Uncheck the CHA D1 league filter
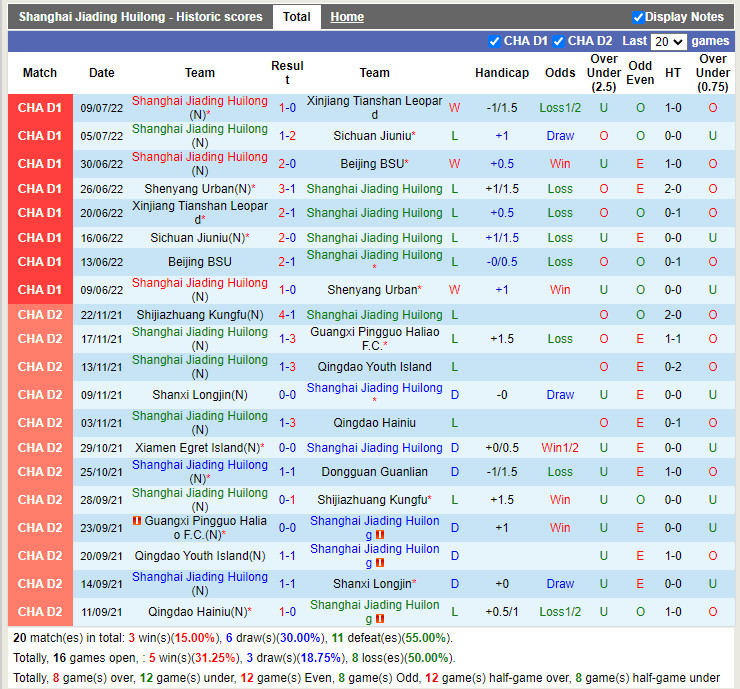The height and width of the screenshot is (689, 740). pos(494,41)
